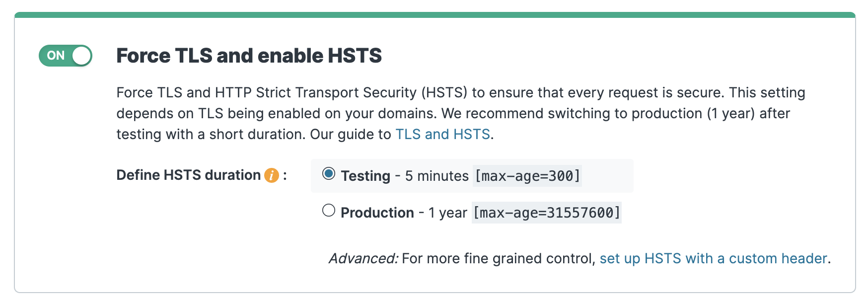Click the Define HSTS duration label
868x306 pixels.
pos(188,175)
